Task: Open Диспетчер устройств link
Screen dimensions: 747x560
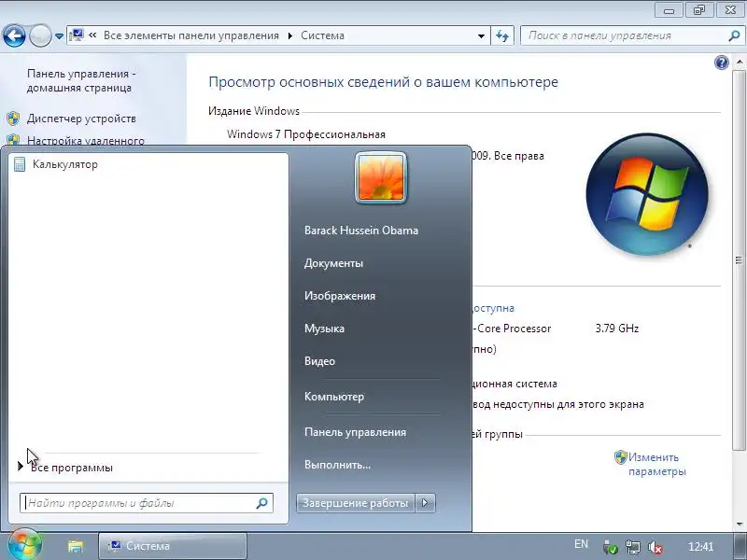Action: (x=81, y=119)
